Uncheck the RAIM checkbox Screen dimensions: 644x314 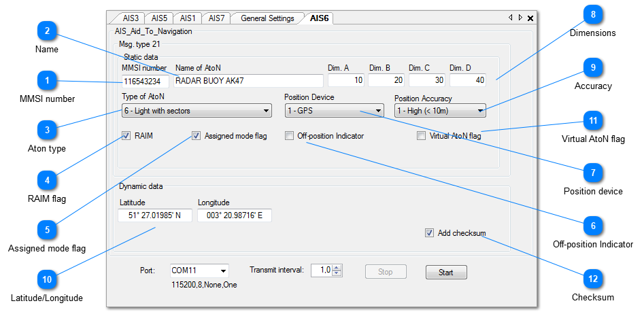(126, 136)
